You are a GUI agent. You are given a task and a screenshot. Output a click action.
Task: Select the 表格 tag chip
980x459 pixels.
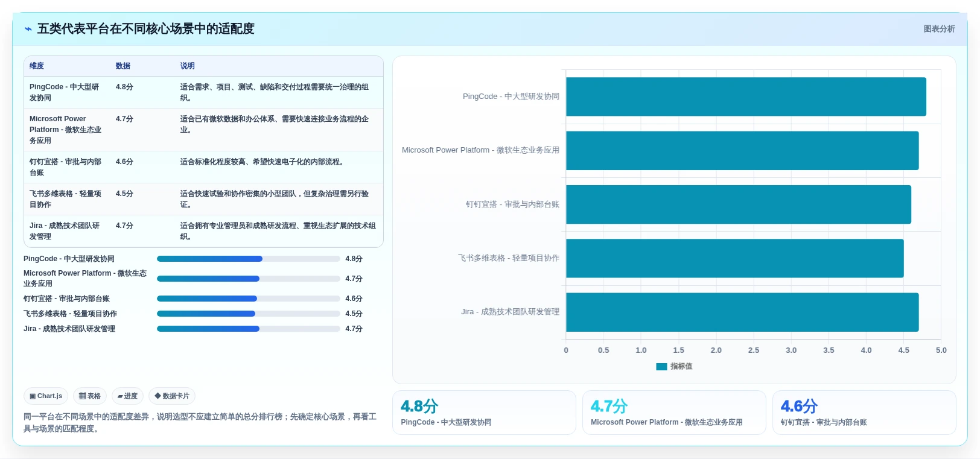tap(90, 396)
